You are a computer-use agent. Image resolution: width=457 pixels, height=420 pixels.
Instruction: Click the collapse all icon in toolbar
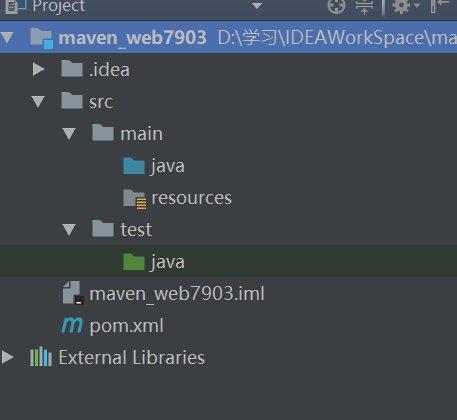pos(364,6)
